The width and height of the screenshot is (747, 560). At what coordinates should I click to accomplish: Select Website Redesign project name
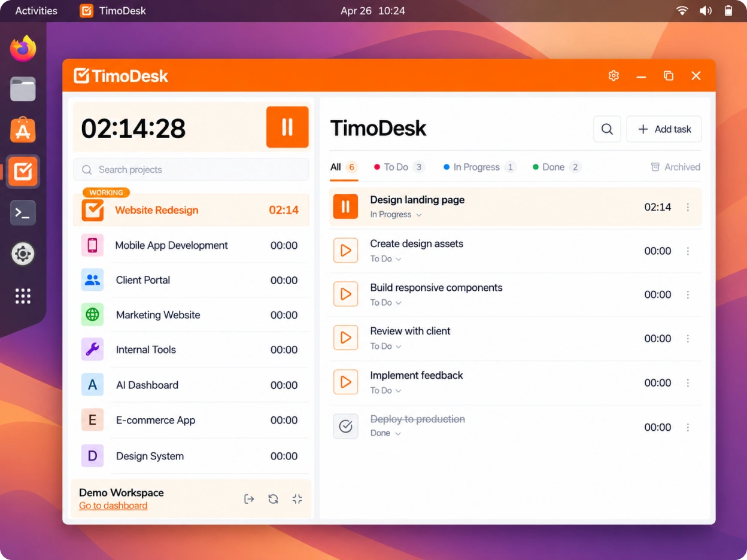(157, 210)
